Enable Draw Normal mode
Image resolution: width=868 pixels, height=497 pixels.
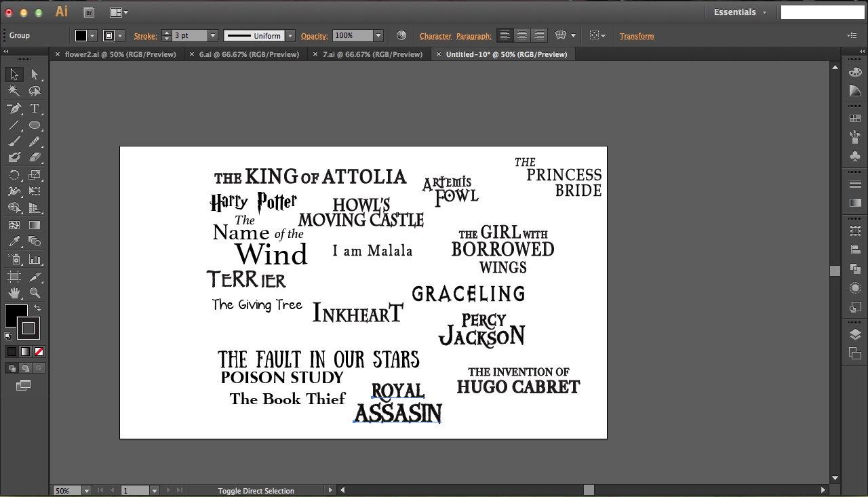pos(12,368)
